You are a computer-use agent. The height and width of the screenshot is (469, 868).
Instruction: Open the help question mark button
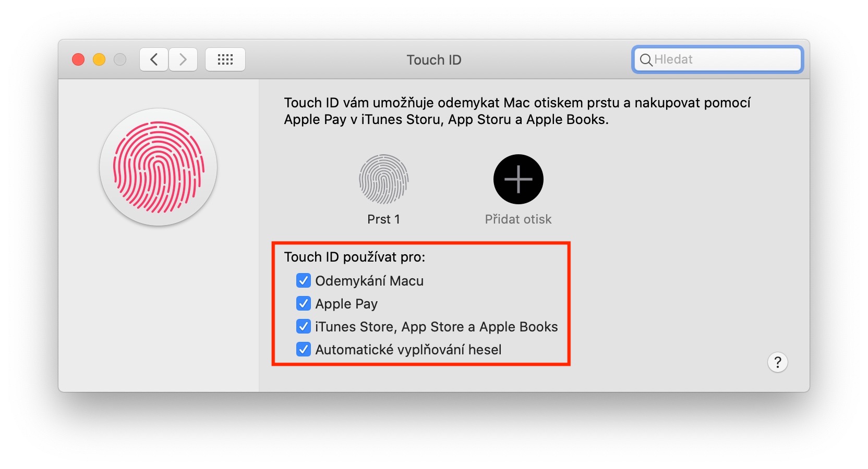(777, 362)
